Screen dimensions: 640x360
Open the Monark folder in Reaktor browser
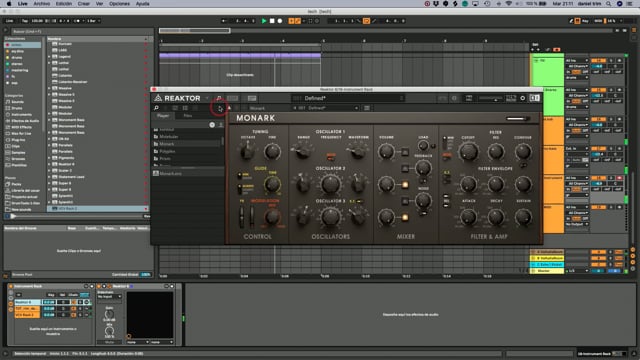click(x=187, y=144)
